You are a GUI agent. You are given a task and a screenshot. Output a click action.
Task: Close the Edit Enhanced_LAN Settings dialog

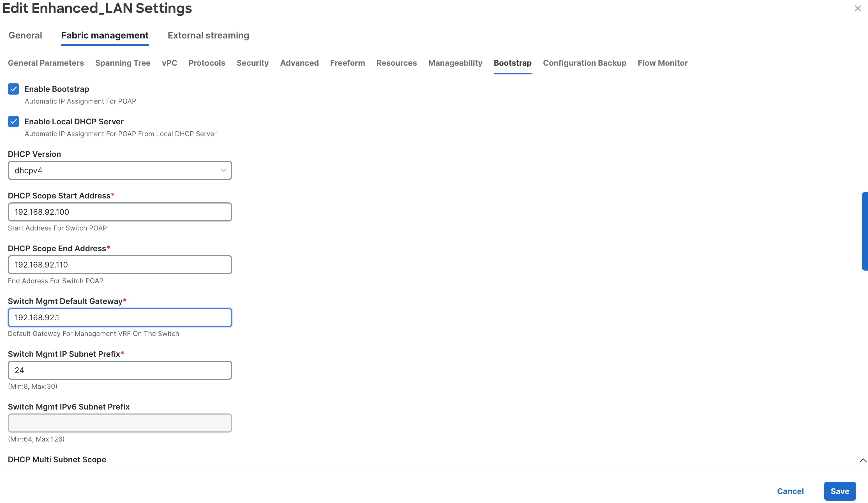coord(857,9)
